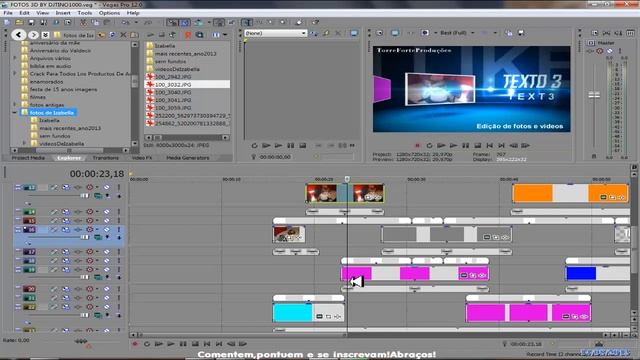Viewport: 640px width, 360px height.
Task: Click the Forward arrow button in Explorer
Action: point(33,35)
